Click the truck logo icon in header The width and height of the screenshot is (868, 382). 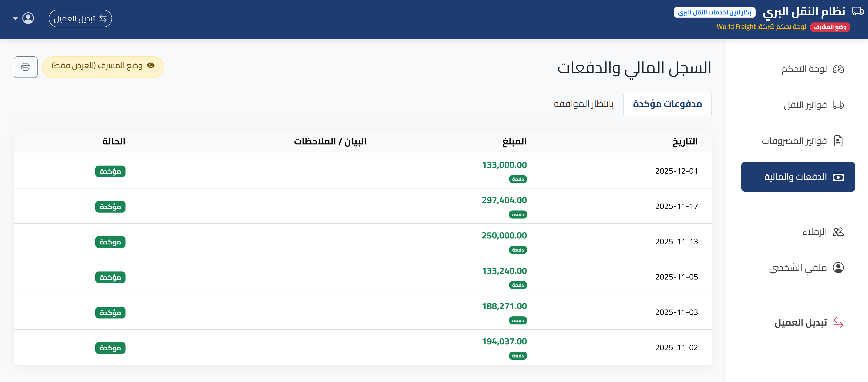[x=857, y=11]
